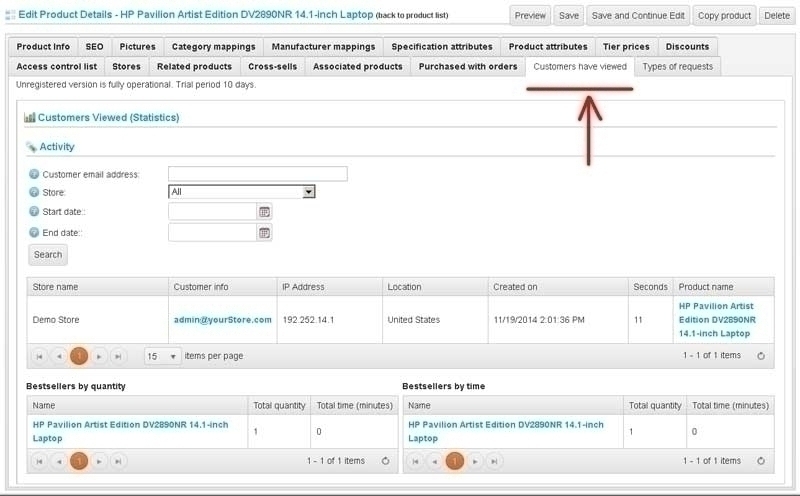
Task: Click the Save button
Action: [x=569, y=16]
